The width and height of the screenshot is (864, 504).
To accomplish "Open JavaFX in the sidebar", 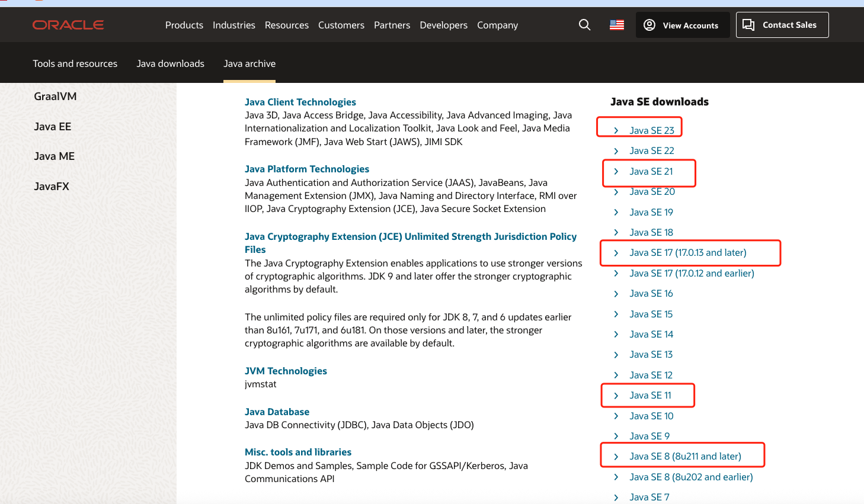I will (52, 186).
